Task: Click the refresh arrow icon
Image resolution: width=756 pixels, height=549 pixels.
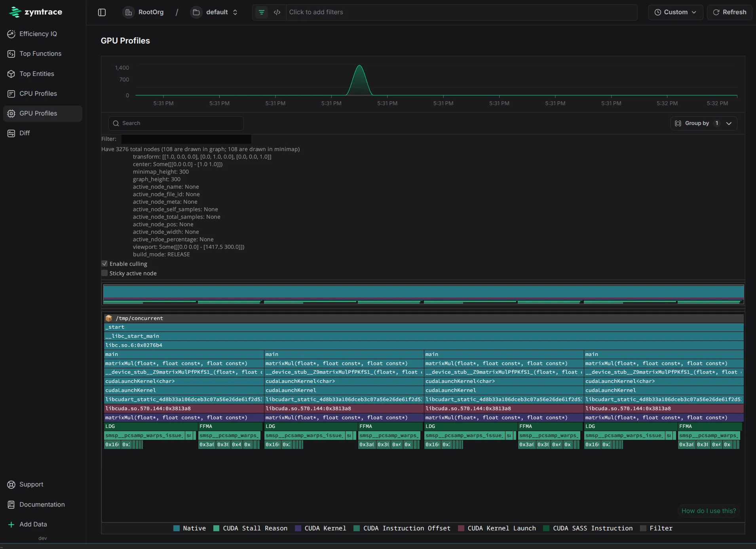Action: [x=716, y=12]
